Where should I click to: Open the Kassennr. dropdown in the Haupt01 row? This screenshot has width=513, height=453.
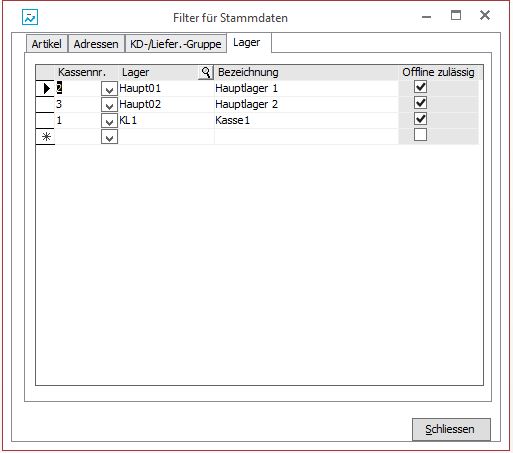pyautogui.click(x=109, y=89)
